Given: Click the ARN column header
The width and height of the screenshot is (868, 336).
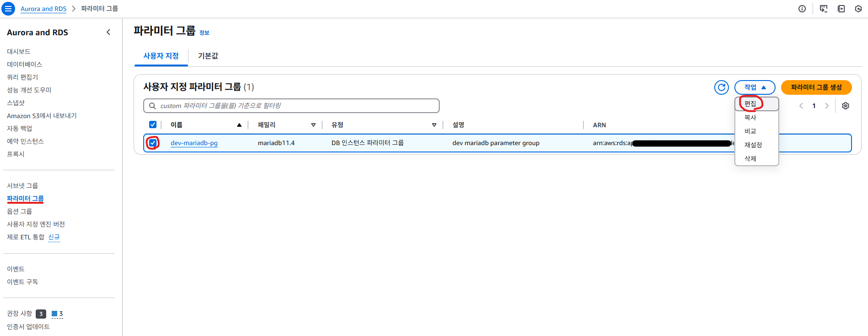Looking at the screenshot, I should [599, 125].
